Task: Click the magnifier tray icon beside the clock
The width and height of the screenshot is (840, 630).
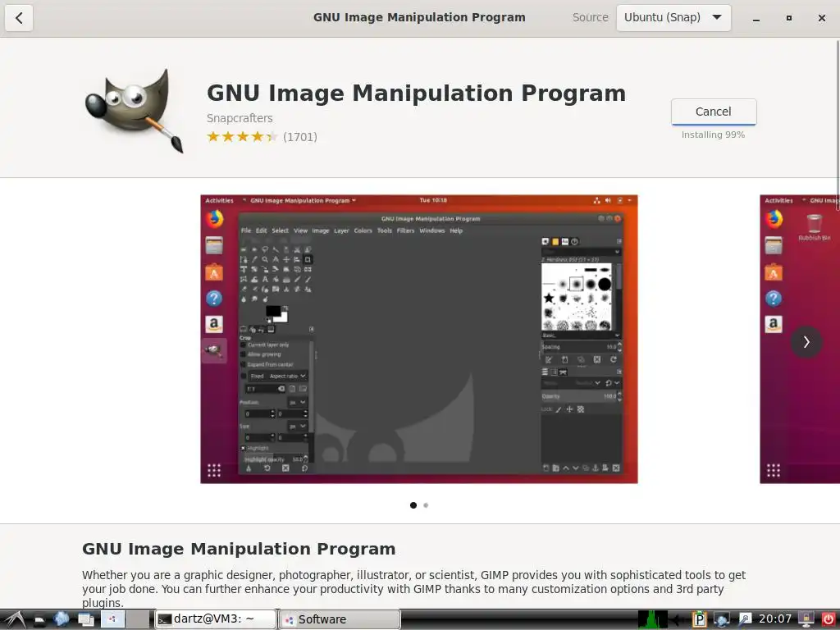Action: tap(745, 620)
